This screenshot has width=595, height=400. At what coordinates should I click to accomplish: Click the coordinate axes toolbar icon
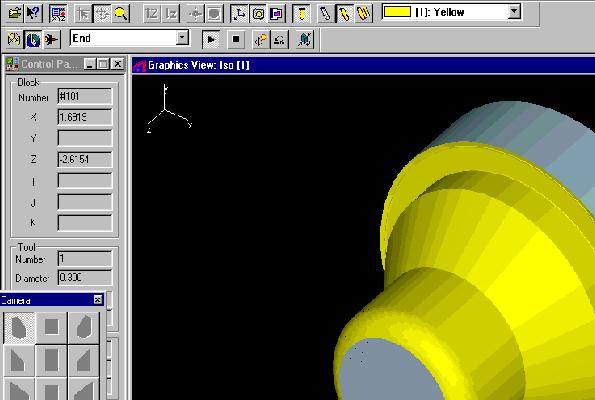click(239, 14)
